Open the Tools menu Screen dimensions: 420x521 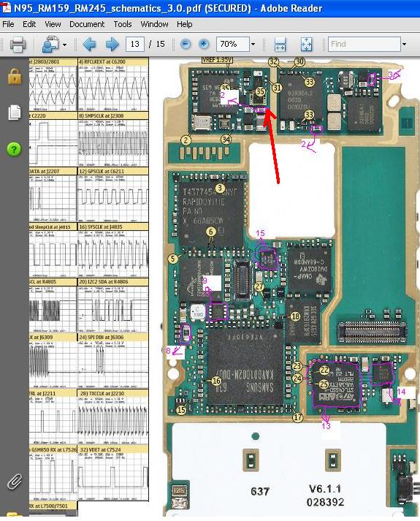(123, 24)
